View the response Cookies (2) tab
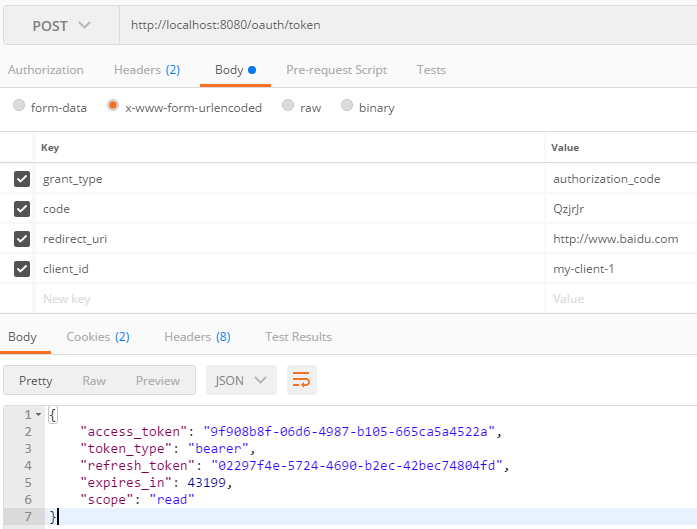 point(98,337)
